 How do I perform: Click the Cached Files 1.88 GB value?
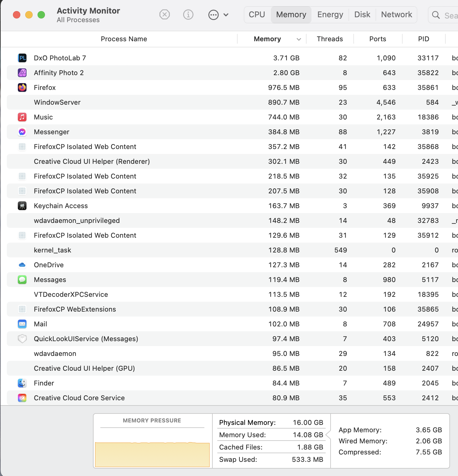[x=310, y=447]
